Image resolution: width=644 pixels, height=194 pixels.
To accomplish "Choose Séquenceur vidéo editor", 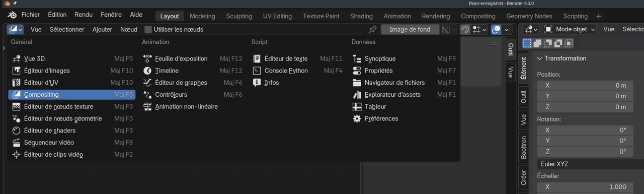I will [x=72, y=143].
